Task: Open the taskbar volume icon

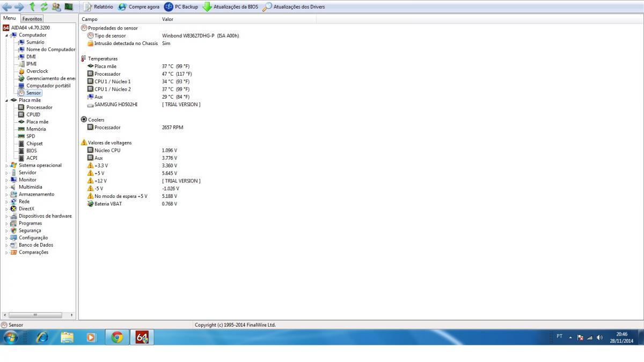Action: click(x=599, y=337)
